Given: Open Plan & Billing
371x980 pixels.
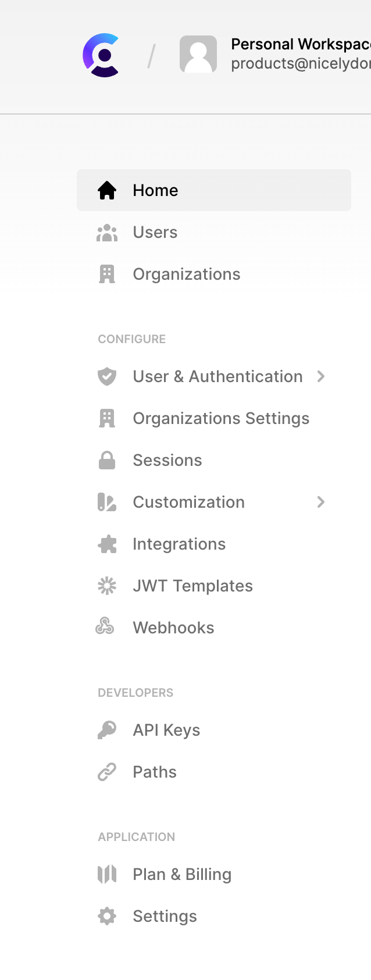Looking at the screenshot, I should coord(182,874).
